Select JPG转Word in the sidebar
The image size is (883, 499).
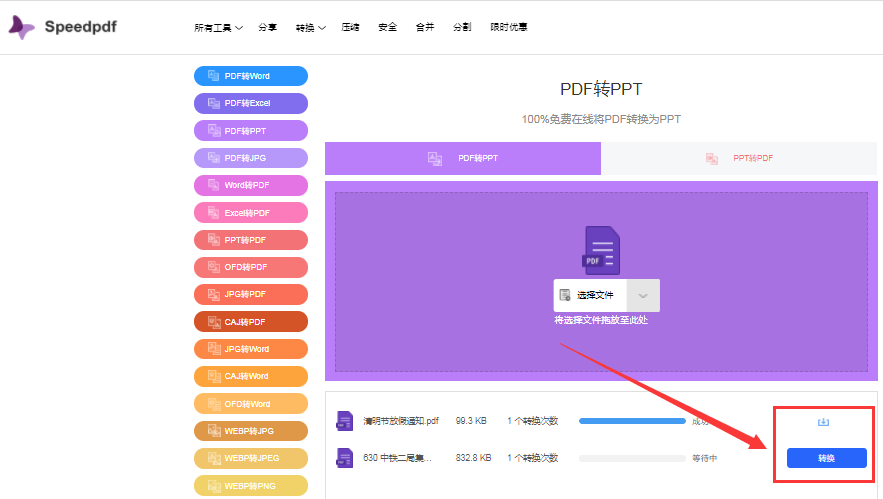click(251, 349)
